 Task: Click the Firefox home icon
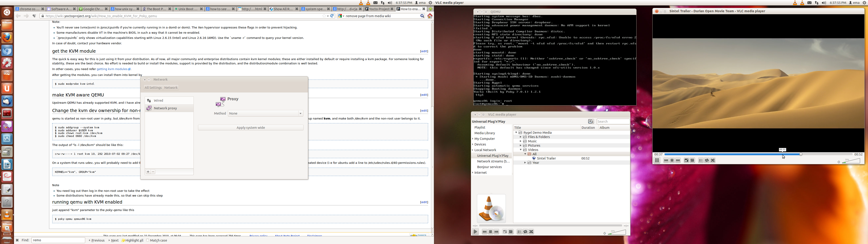(x=430, y=16)
